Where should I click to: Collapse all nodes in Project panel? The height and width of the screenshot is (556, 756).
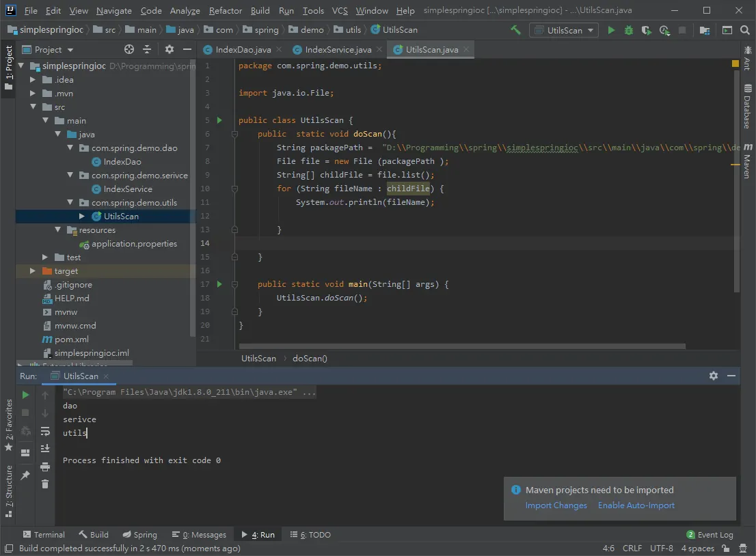pos(147,49)
